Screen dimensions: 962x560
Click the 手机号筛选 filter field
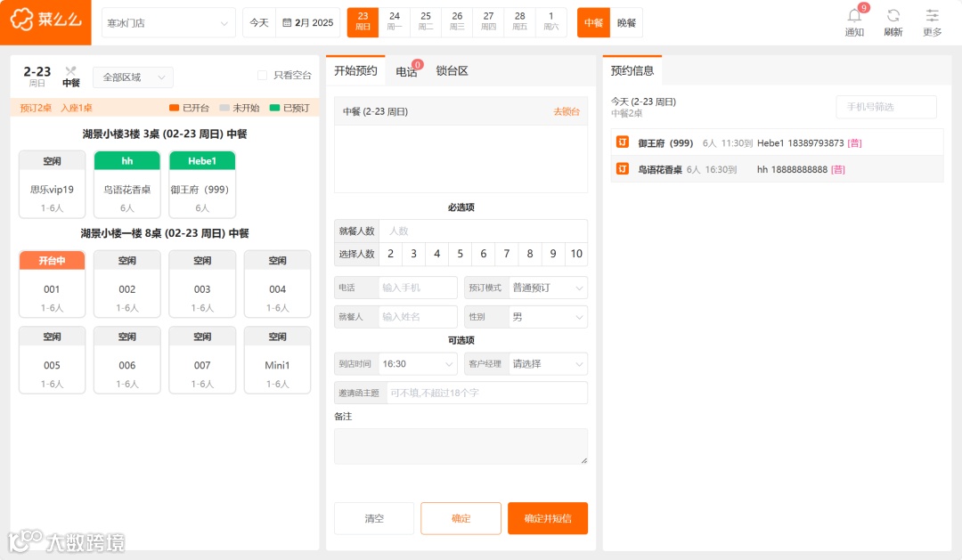(886, 107)
